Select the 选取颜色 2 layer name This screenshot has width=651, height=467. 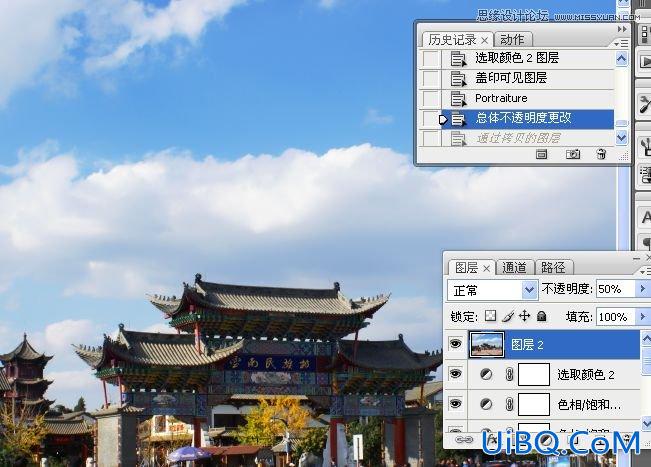pyautogui.click(x=586, y=375)
